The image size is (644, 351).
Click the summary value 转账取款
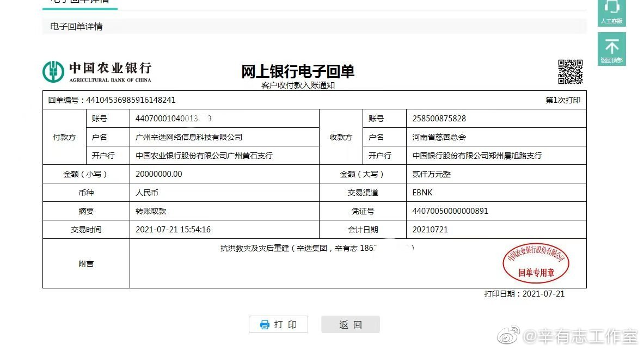151,211
